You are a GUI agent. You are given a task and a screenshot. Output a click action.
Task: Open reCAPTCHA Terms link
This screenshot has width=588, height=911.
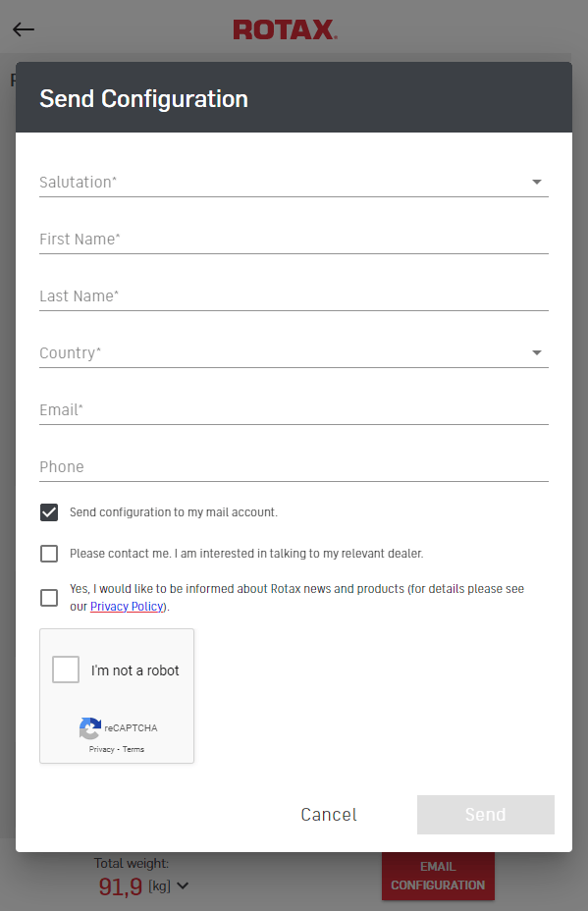point(134,749)
